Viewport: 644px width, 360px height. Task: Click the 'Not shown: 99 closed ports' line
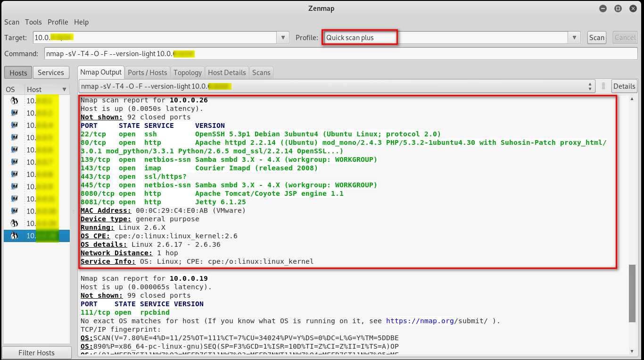point(136,295)
